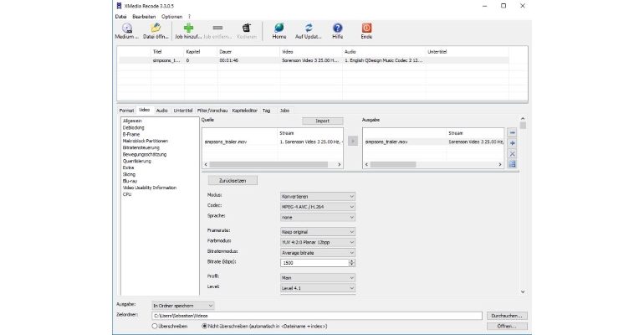Select the Überschreiben radio button

pos(155,326)
